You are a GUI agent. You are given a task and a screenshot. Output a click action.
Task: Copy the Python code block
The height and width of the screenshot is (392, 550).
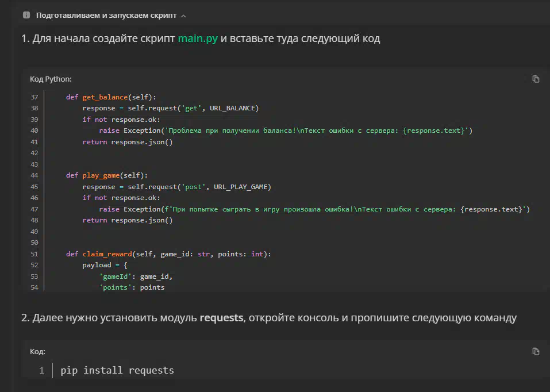tap(536, 79)
